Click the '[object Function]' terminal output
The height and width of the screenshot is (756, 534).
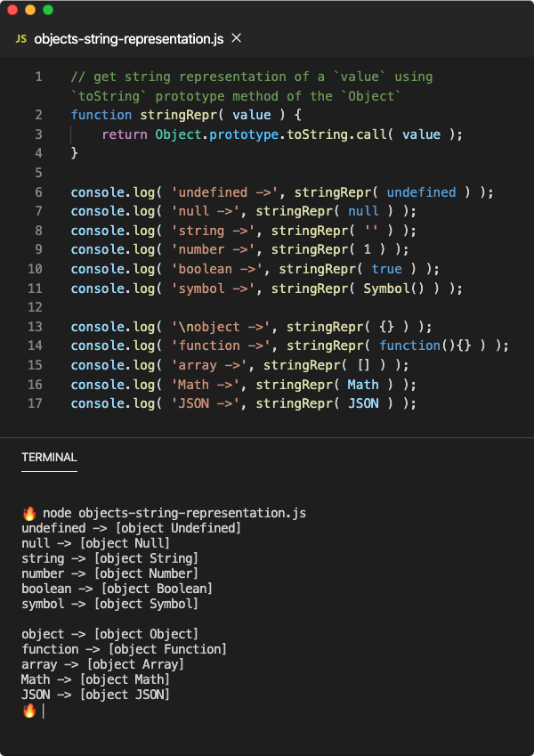(158, 649)
